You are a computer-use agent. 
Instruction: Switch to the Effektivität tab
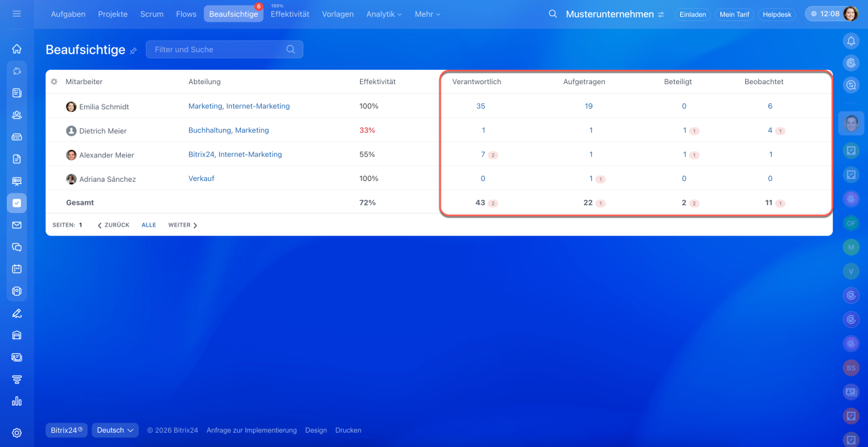pyautogui.click(x=290, y=14)
